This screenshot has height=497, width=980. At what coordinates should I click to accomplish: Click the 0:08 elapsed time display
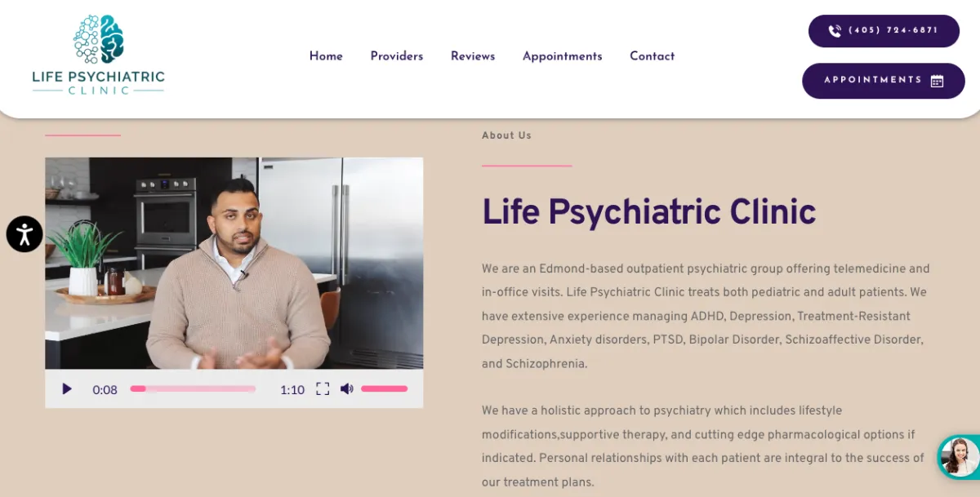click(x=105, y=390)
